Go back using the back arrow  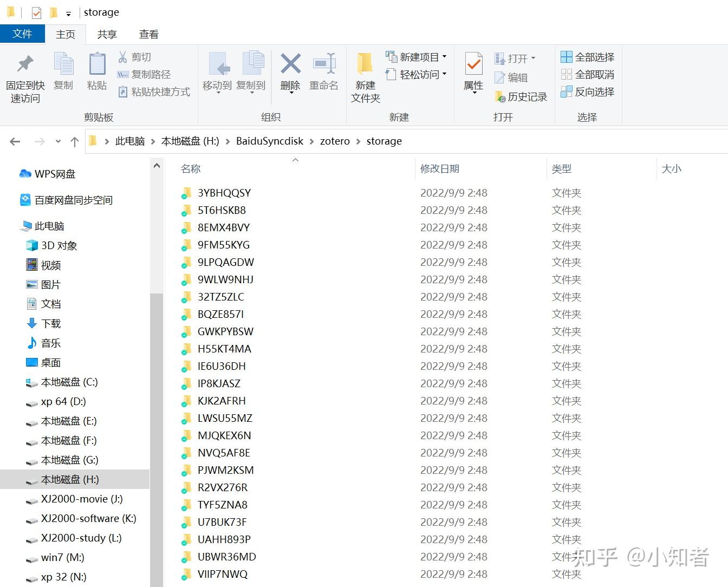[15, 141]
